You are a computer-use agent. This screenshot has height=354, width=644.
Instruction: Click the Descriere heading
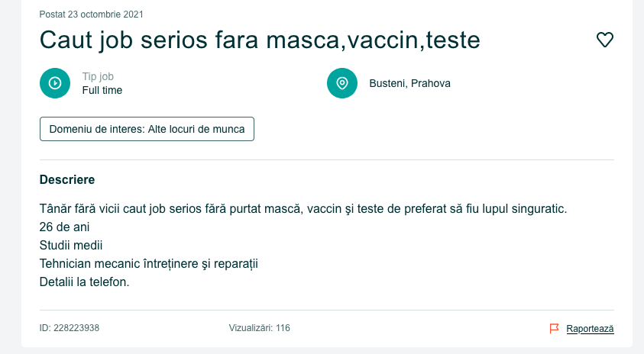point(67,179)
